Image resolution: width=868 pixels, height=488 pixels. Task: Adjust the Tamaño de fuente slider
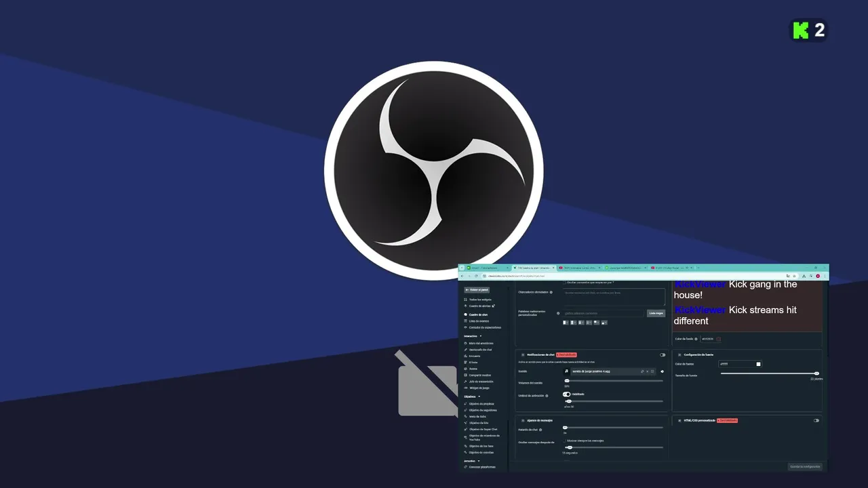770,373
